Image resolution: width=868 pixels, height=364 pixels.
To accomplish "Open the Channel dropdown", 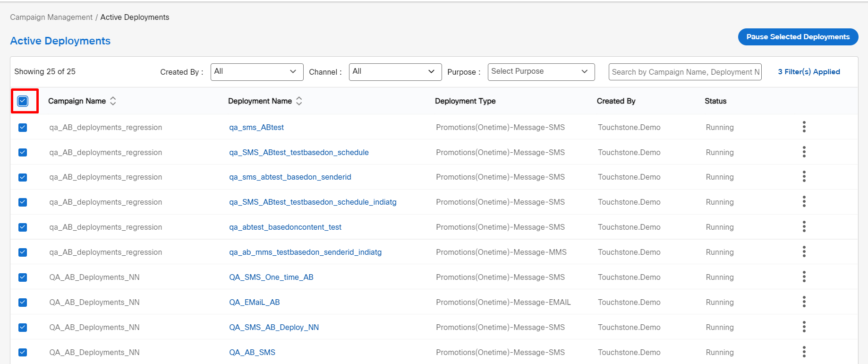I will pos(395,72).
